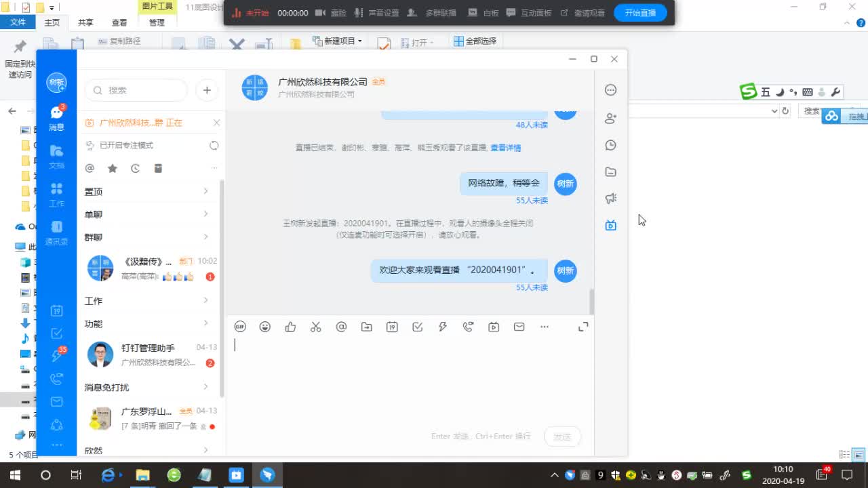The height and width of the screenshot is (488, 868).
Task: Expand the message input area
Action: [583, 327]
